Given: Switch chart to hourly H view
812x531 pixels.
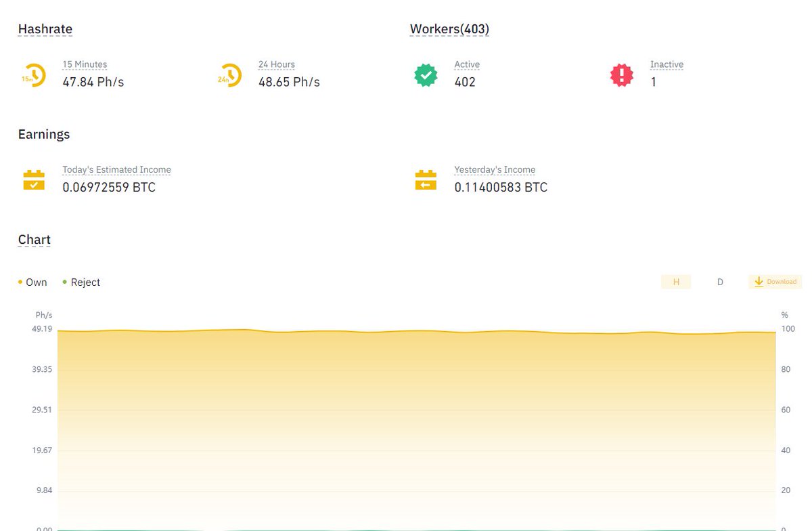Looking at the screenshot, I should pos(676,282).
